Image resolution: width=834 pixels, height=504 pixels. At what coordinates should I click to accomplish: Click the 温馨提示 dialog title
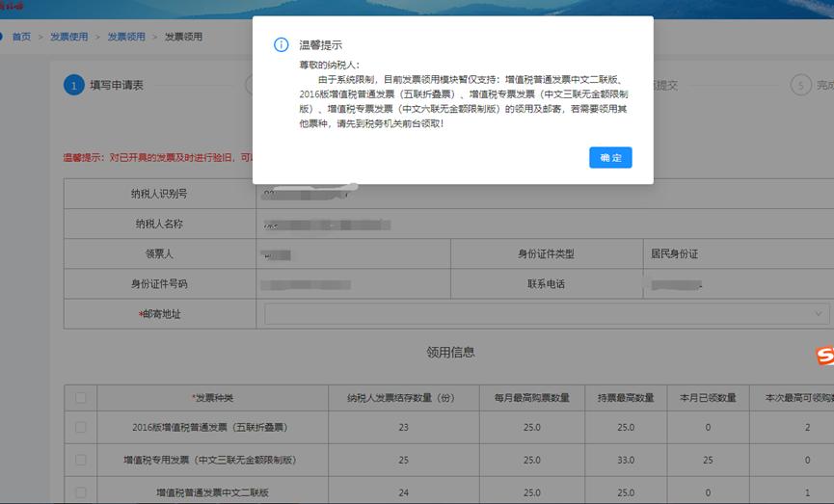click(x=320, y=45)
